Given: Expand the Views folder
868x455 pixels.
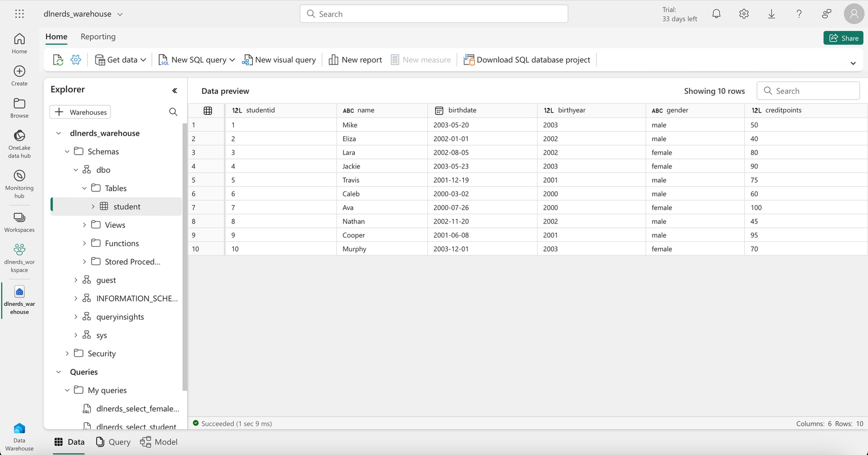Looking at the screenshot, I should pyautogui.click(x=84, y=225).
